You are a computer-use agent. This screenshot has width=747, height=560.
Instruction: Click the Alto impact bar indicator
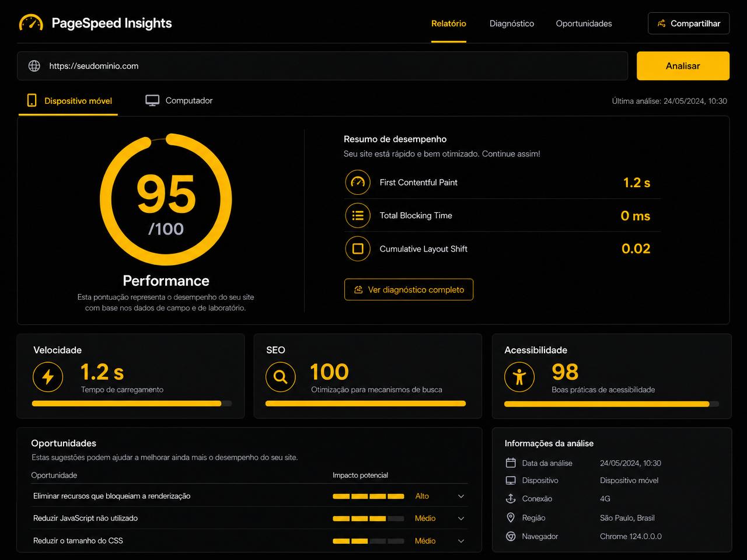pyautogui.click(x=368, y=496)
